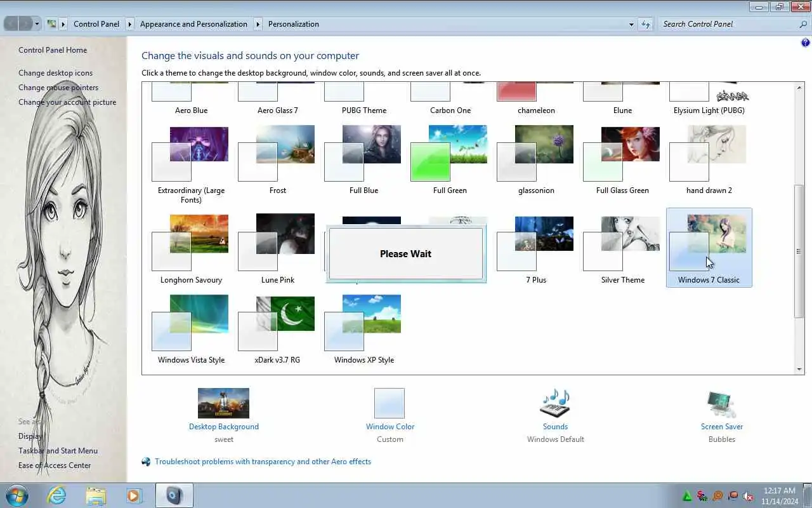The height and width of the screenshot is (508, 812).
Task: Expand the root breadcrumb arrow after folder icon
Action: (x=63, y=24)
